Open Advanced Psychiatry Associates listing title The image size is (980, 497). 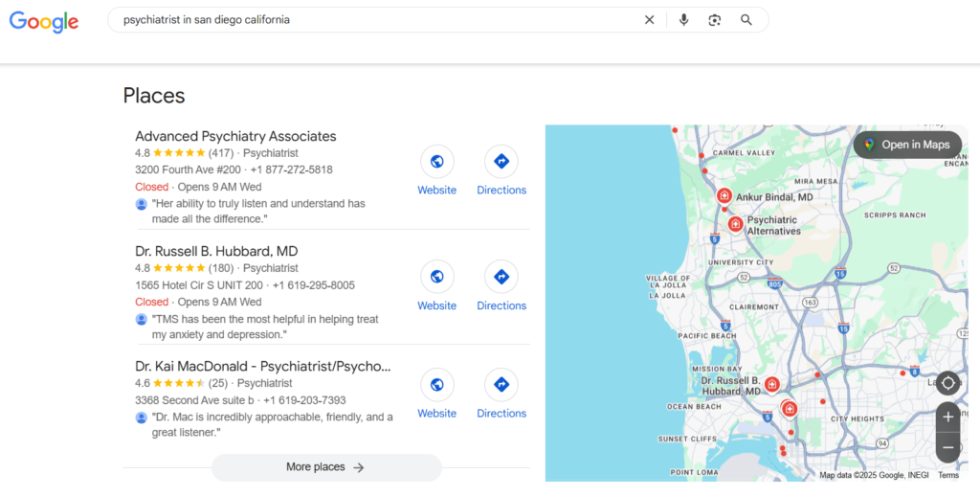coord(235,136)
